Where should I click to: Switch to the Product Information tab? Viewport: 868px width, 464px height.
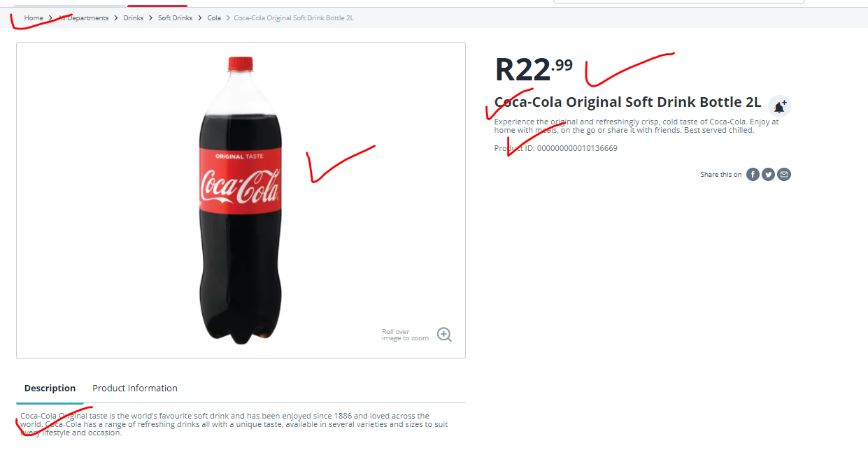(x=135, y=389)
